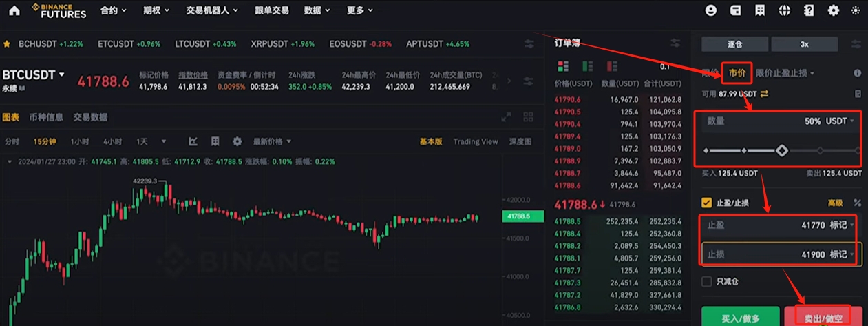Open the 3x leverage button
The width and height of the screenshot is (868, 326).
click(x=804, y=44)
